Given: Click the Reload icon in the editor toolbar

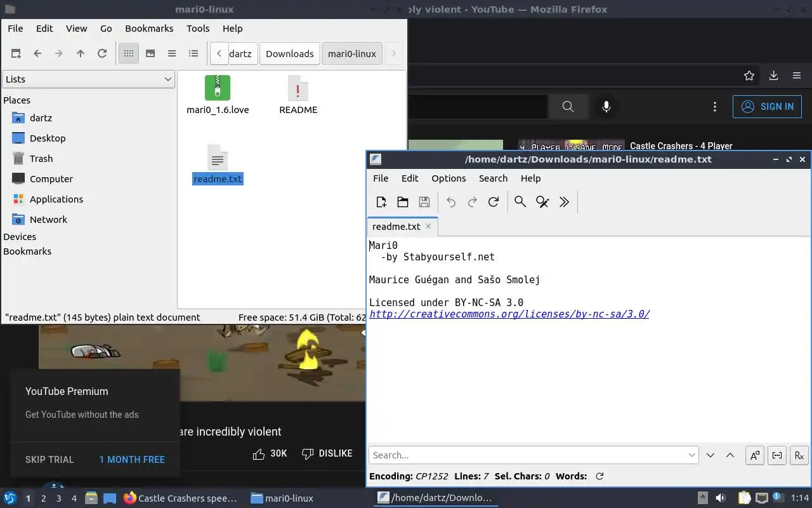Looking at the screenshot, I should coord(494,202).
